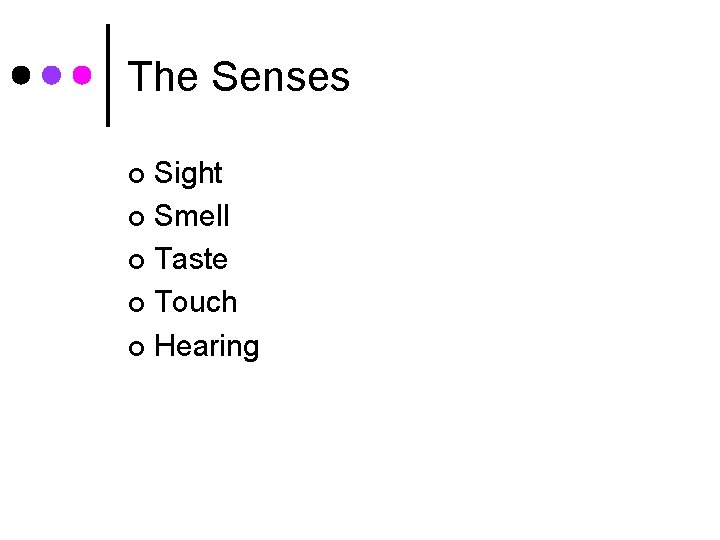Screen dimensions: 720x540
Task: Click the bullet marker before Touch
Action: 137,304
